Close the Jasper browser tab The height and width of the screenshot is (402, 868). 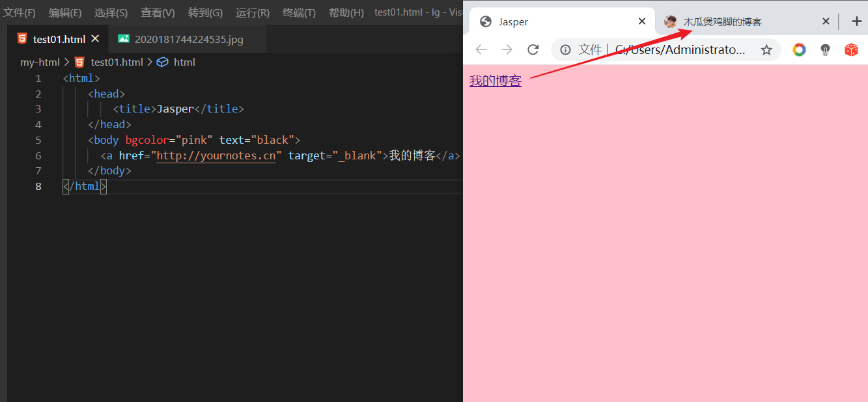(x=642, y=21)
